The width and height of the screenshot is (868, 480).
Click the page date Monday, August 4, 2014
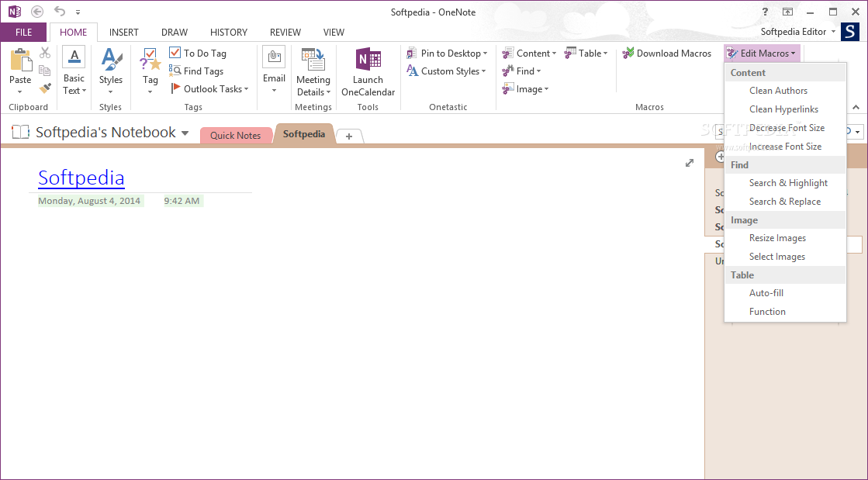(x=89, y=201)
